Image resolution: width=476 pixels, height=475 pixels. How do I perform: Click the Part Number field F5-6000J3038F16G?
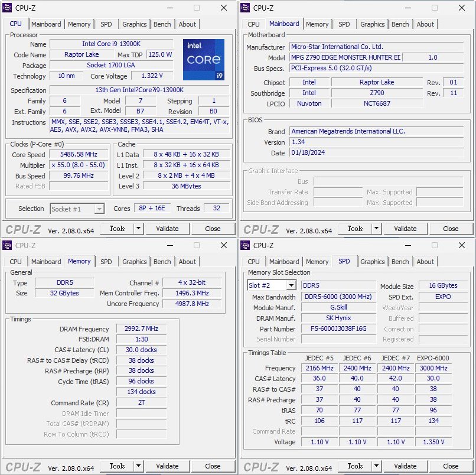point(338,328)
